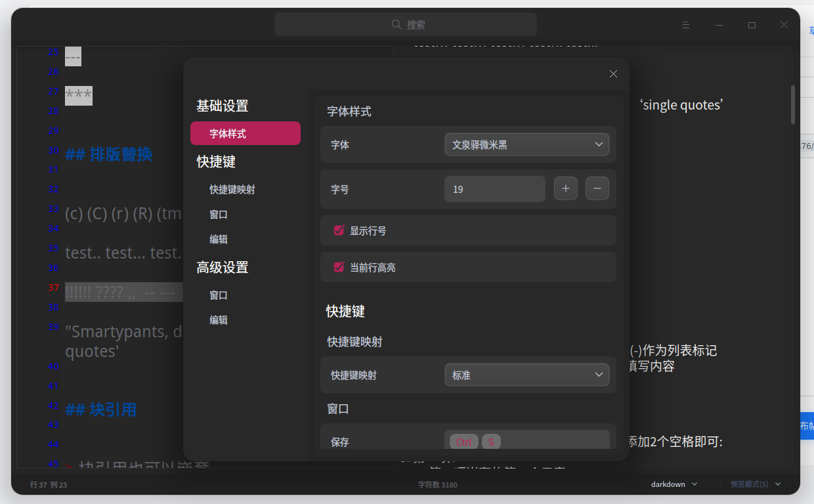Open the darkdown theme dropdown in status bar

click(674, 484)
